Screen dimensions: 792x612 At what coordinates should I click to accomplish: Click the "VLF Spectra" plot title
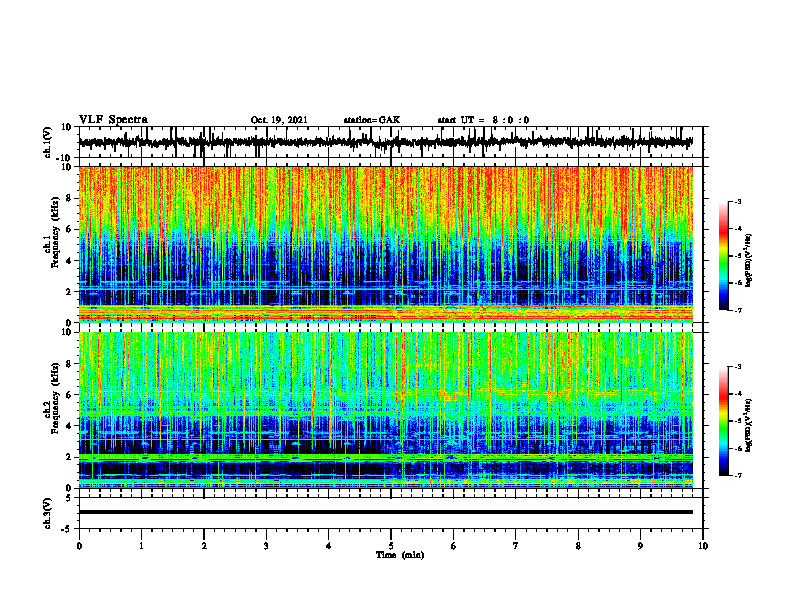pyautogui.click(x=113, y=119)
